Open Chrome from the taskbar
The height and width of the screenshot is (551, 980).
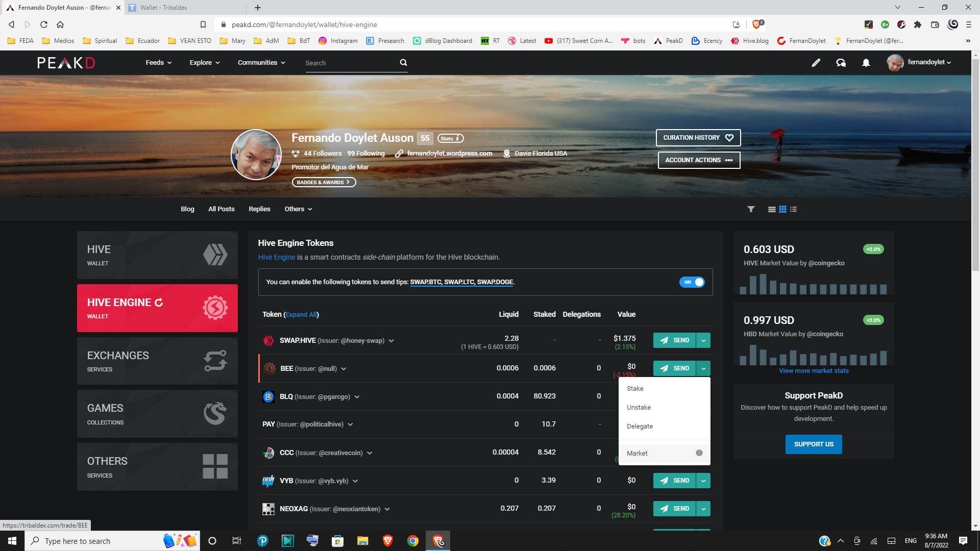pyautogui.click(x=413, y=541)
